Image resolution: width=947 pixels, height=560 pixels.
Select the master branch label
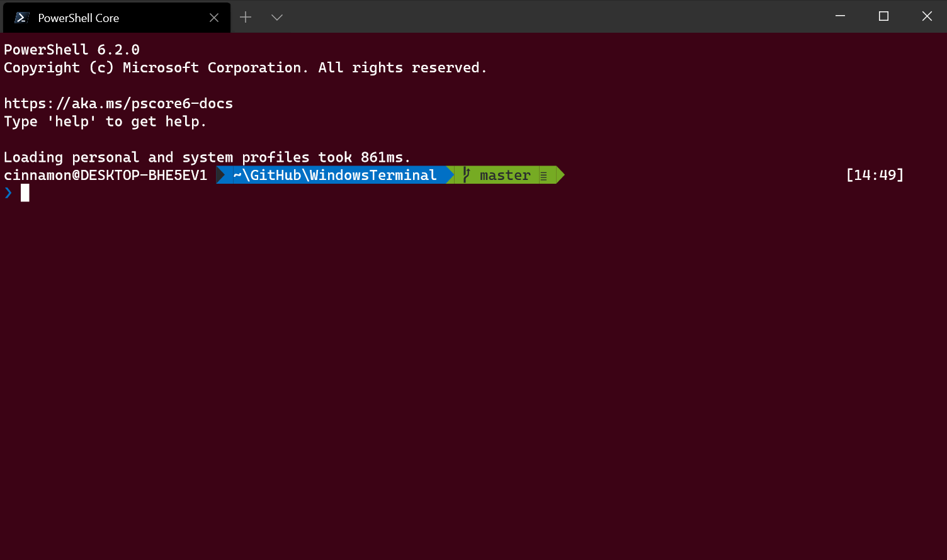(504, 175)
